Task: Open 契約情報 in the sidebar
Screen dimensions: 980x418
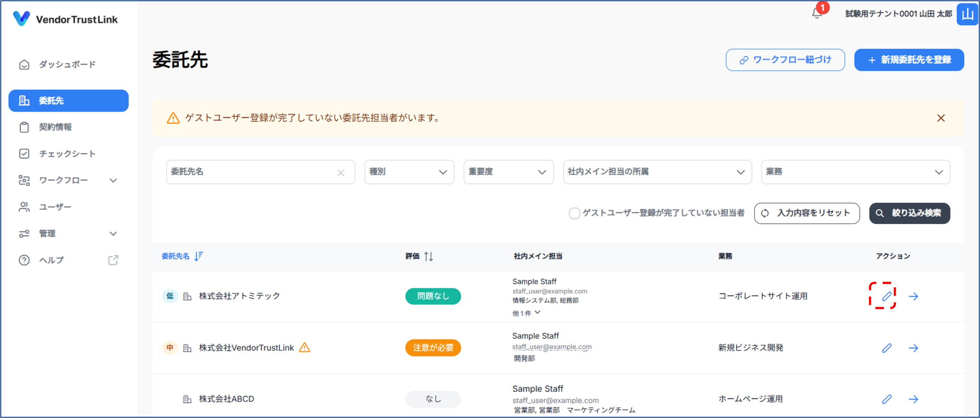Action: (x=56, y=127)
